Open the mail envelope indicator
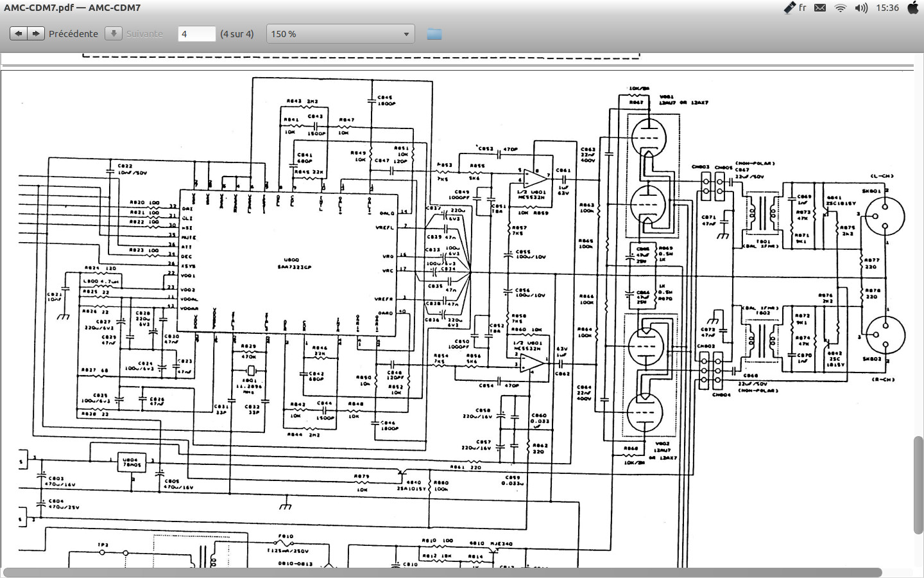This screenshot has height=578, width=924. [820, 8]
